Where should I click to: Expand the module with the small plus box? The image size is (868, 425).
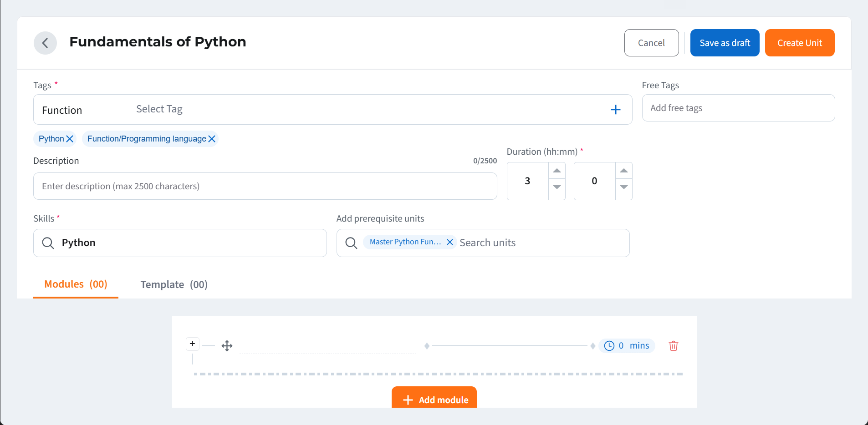pyautogui.click(x=193, y=344)
